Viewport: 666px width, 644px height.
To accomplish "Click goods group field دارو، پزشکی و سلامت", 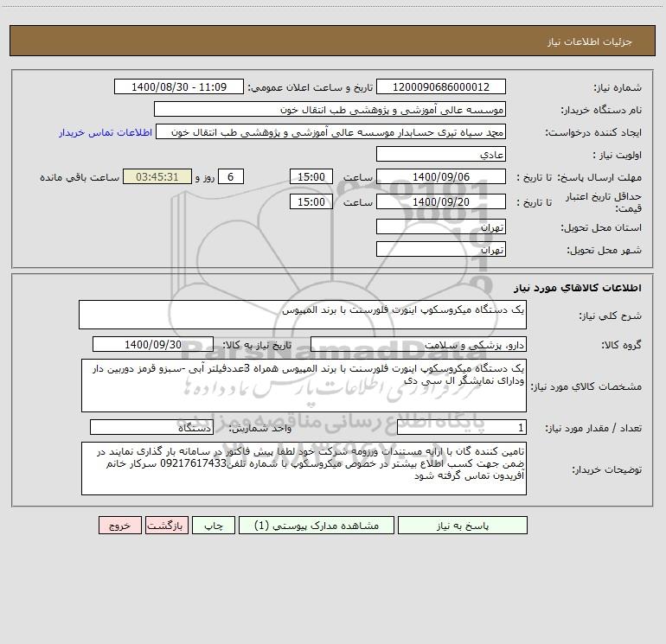I will [x=419, y=344].
